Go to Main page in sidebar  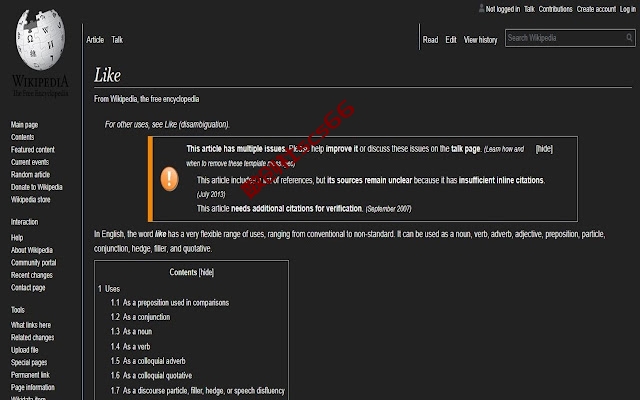(24, 125)
